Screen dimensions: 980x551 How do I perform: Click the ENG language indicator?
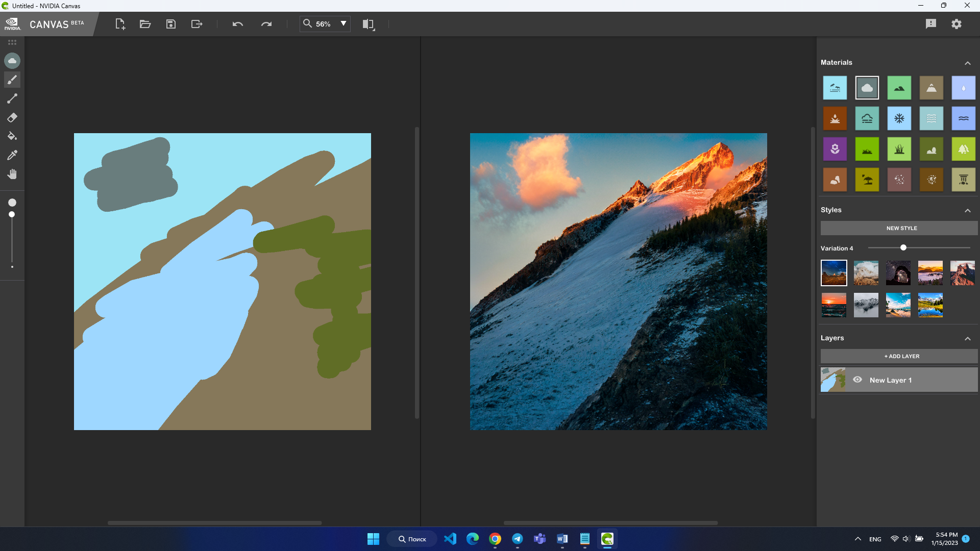click(x=875, y=539)
